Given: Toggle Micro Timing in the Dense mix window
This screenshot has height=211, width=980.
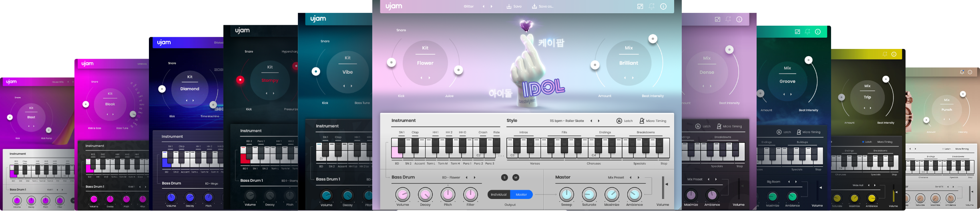Looking at the screenshot, I should pos(729,126).
